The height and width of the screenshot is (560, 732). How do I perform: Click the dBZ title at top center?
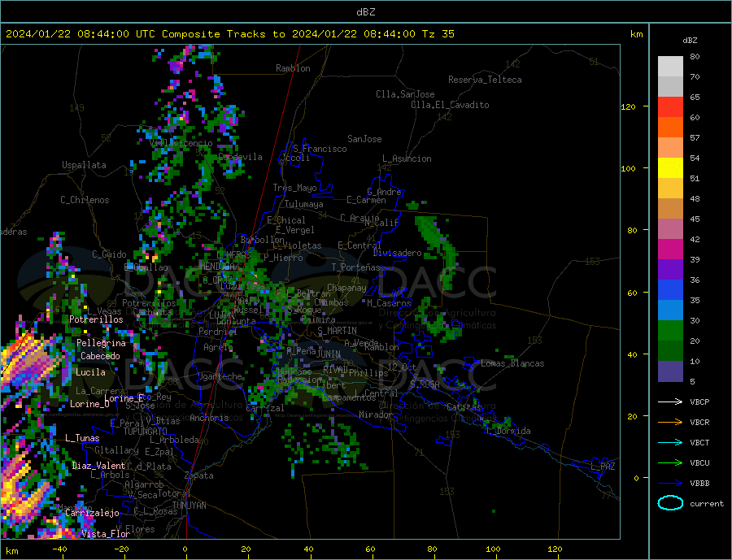365,12
